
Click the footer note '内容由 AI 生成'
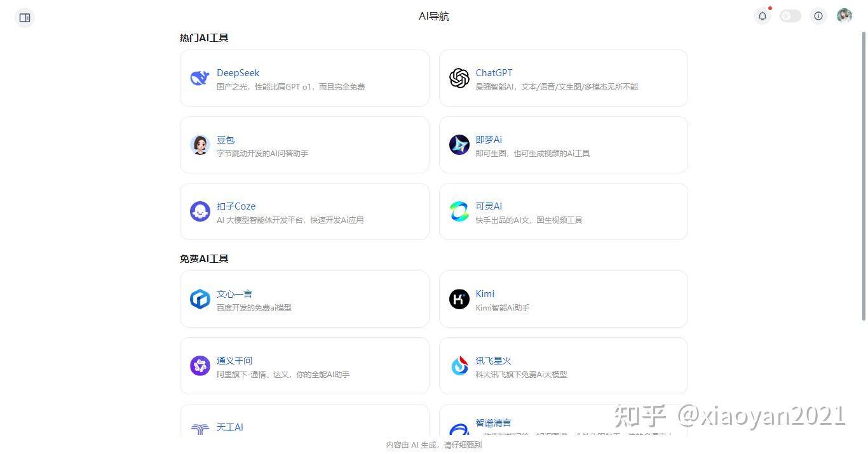(412, 445)
